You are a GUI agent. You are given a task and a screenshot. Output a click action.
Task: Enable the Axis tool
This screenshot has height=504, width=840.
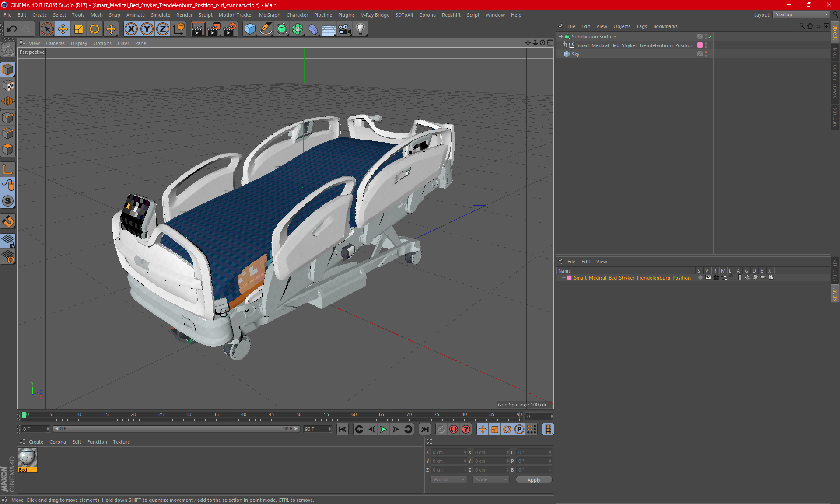[8, 169]
